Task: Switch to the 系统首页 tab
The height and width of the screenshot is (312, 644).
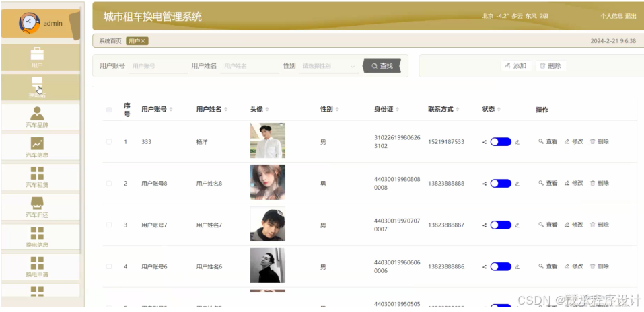Action: point(110,41)
